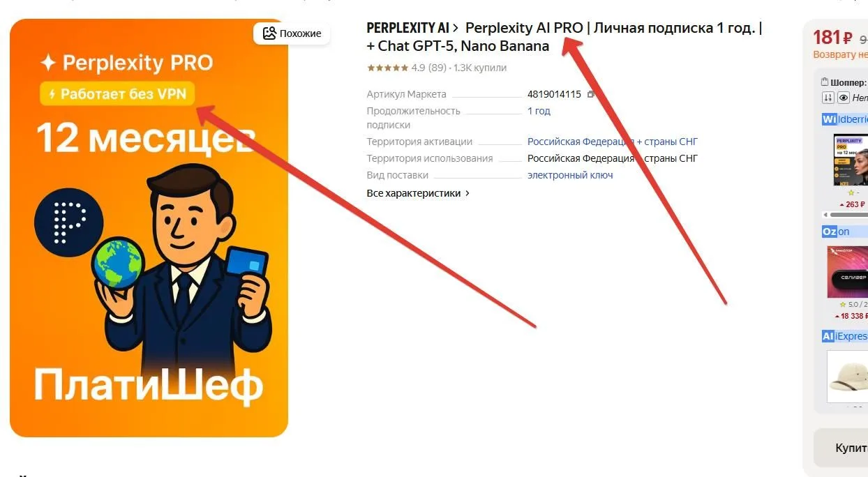The width and height of the screenshot is (868, 477).
Task: Open the электронный ключ delivery type link
Action: click(570, 175)
